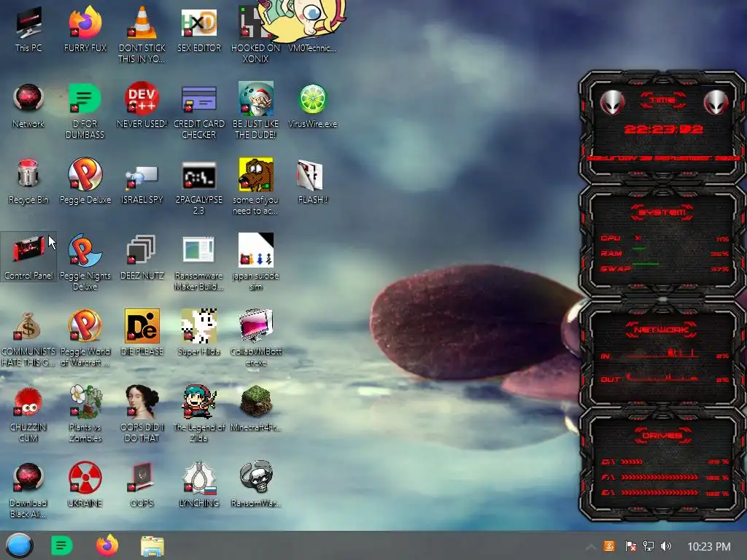Launch Firefox from the taskbar
This screenshot has width=747, height=560.
click(x=107, y=545)
